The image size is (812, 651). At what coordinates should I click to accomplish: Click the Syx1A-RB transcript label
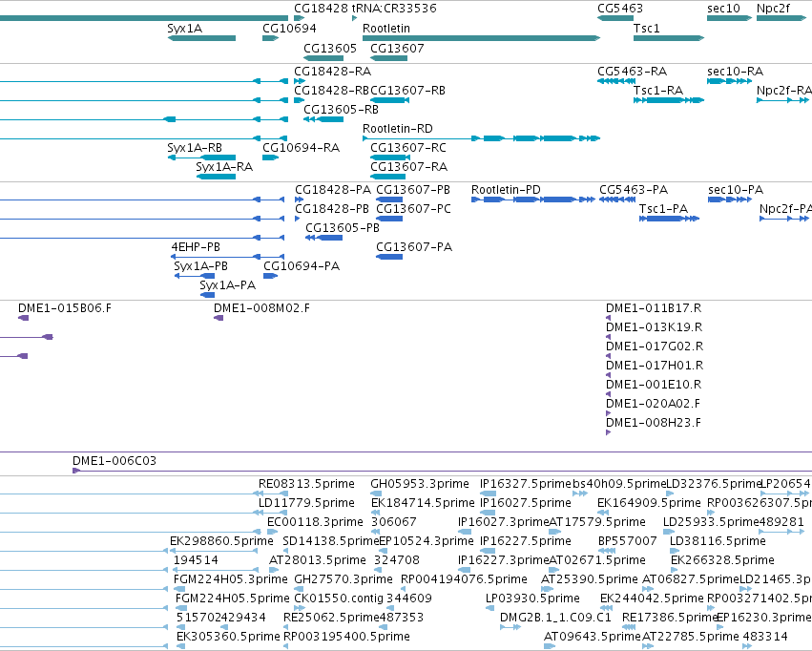(x=195, y=148)
